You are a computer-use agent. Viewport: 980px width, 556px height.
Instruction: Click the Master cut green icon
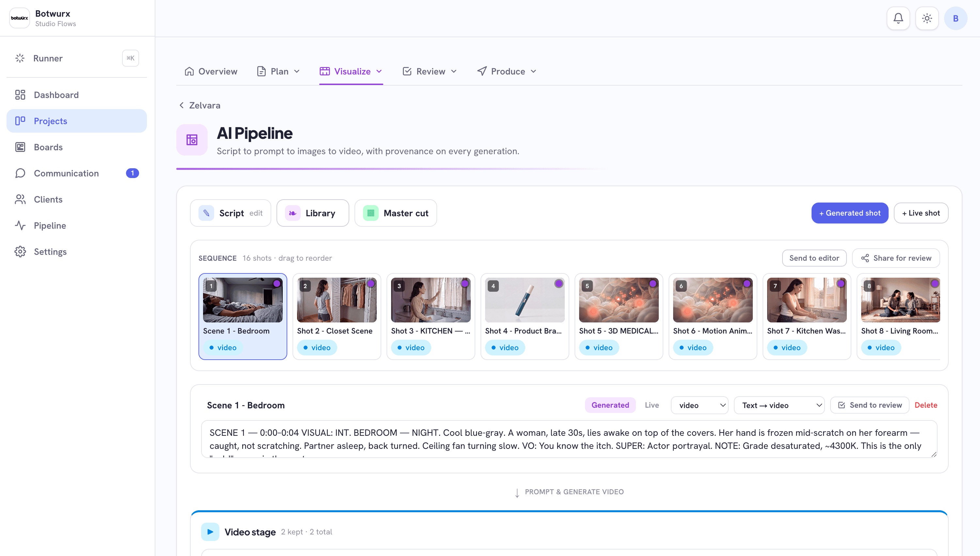pyautogui.click(x=371, y=213)
